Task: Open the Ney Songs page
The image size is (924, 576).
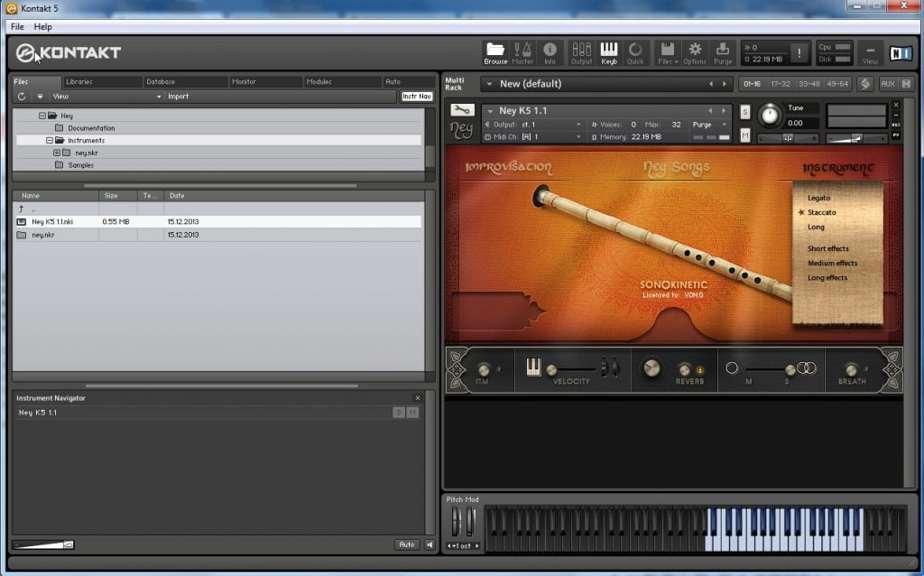Action: 677,168
